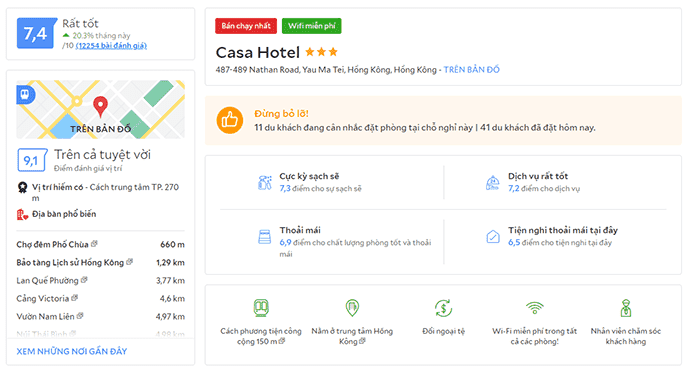
Task: Click the 7,4 rating score badge
Action: pyautogui.click(x=36, y=33)
